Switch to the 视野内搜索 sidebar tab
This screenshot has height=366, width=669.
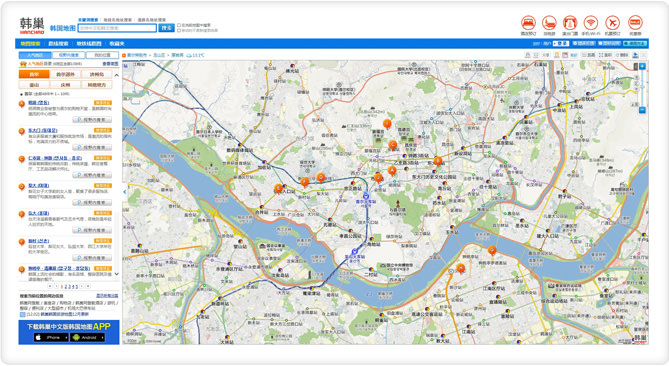[69, 55]
